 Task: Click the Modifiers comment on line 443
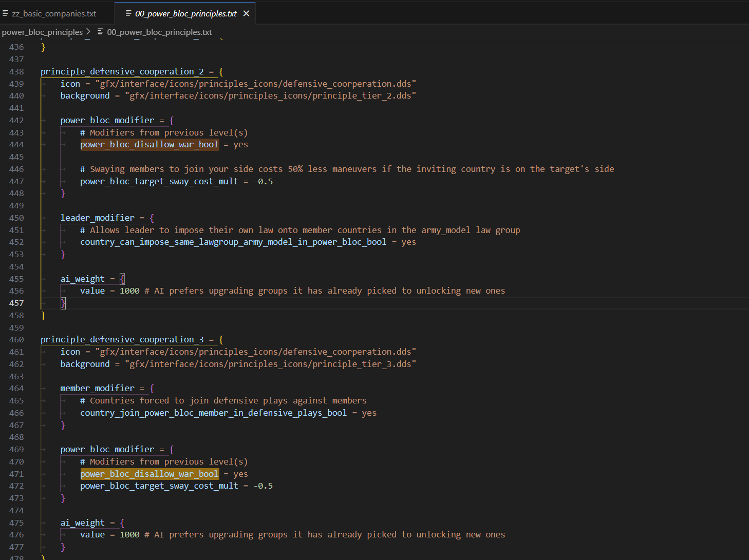coord(164,132)
